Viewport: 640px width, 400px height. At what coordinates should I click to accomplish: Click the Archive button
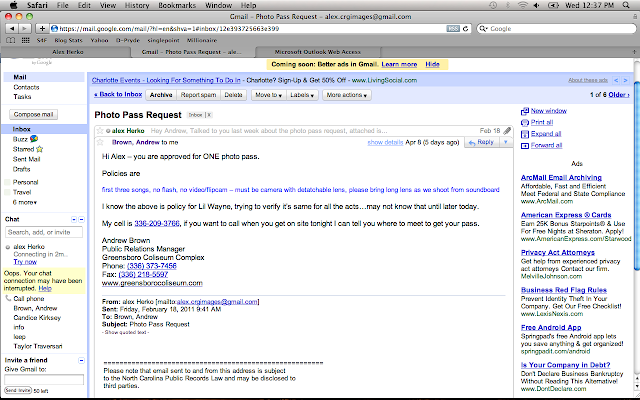[161, 95]
